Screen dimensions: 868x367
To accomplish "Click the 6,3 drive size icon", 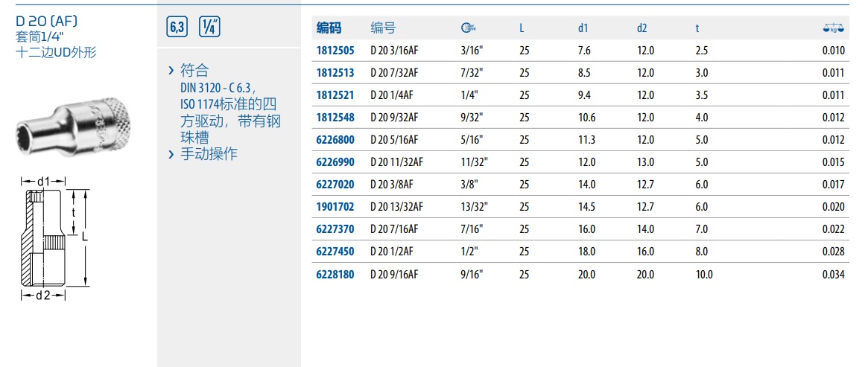I will (177, 28).
